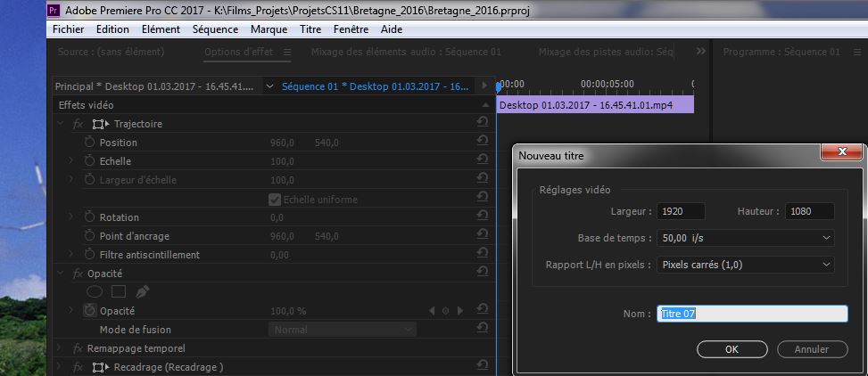Collapse Effets vidéo section arrow
Viewport: 868px width, 376px height.
[x=485, y=105]
